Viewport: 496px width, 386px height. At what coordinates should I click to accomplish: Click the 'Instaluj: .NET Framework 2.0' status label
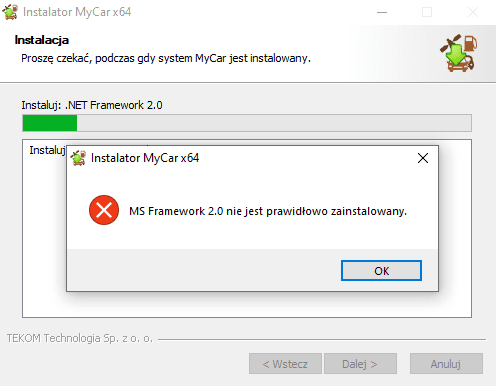[92, 105]
